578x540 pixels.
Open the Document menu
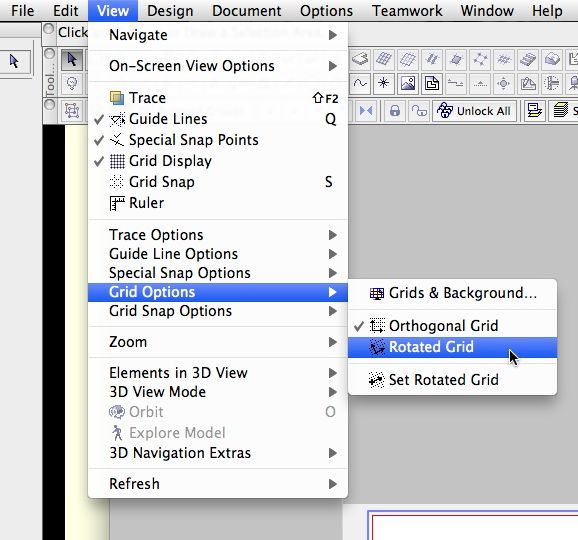(247, 11)
